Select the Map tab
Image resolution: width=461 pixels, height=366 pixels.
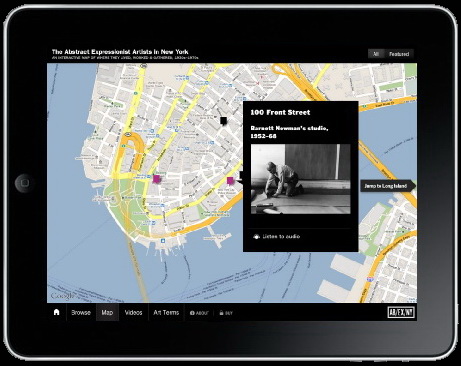(x=107, y=313)
